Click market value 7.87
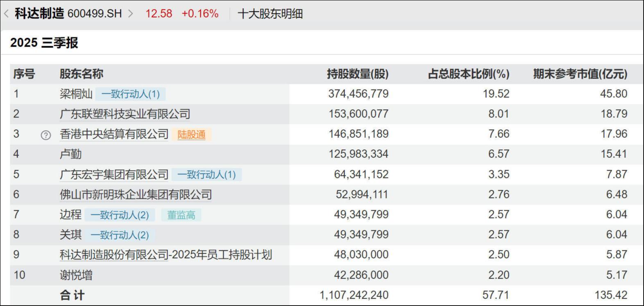Viewport: 644px width, 306px height. (617, 174)
